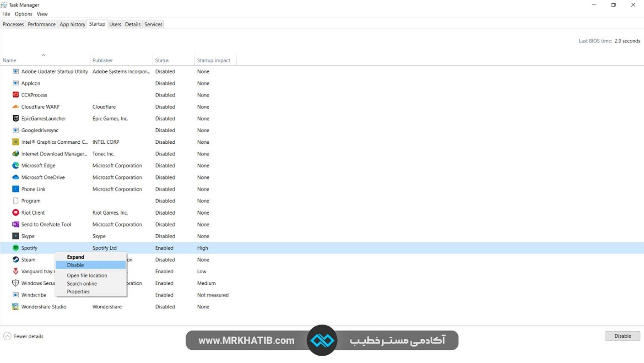Click the Not measured impact value

[x=213, y=295]
